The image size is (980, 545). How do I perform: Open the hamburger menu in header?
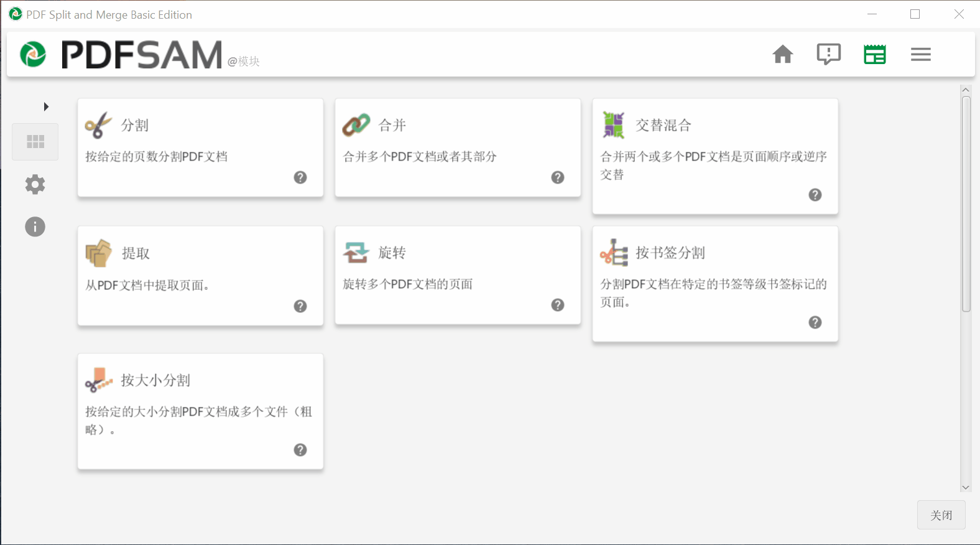[921, 54]
